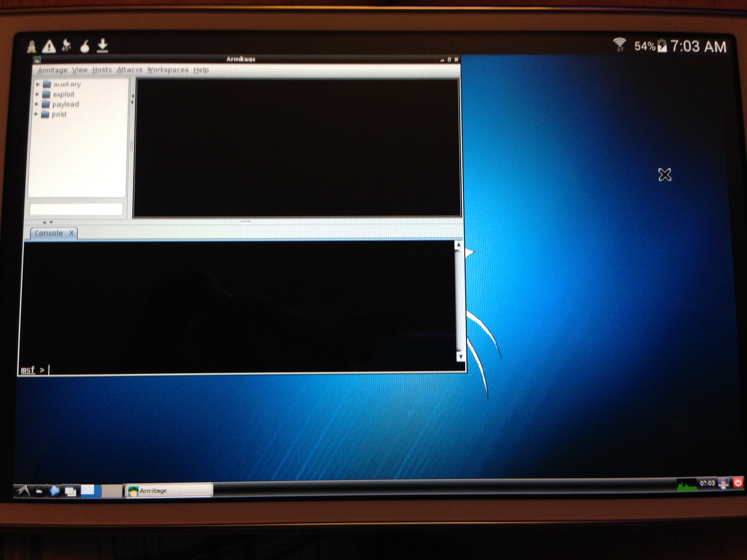Screen dimensions: 747x560
Task: Tap the weather moon 45° notification icon
Action: tap(67, 45)
